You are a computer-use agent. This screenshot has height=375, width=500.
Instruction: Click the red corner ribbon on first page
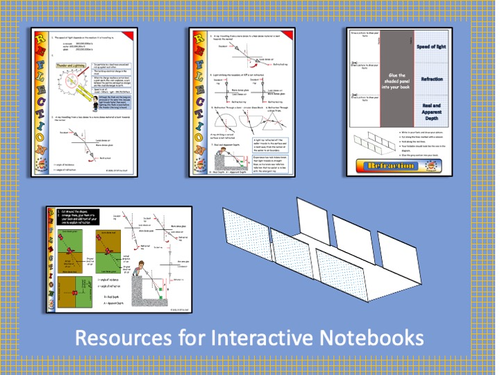pos(128,35)
